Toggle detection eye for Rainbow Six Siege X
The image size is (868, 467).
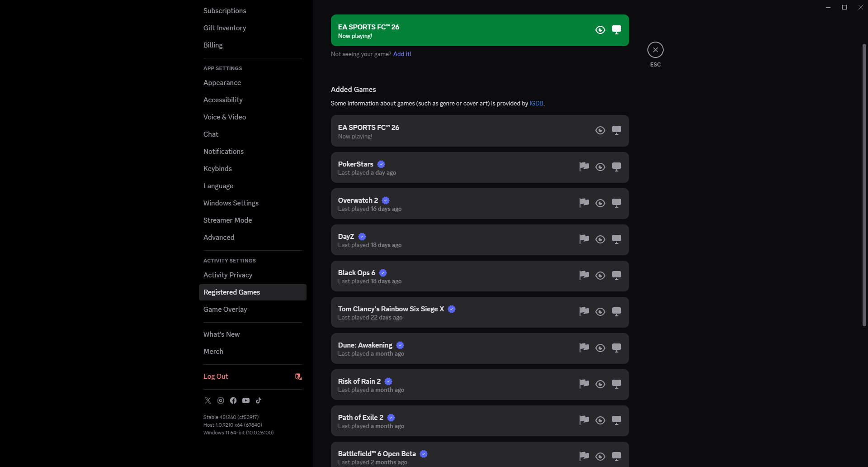point(600,312)
